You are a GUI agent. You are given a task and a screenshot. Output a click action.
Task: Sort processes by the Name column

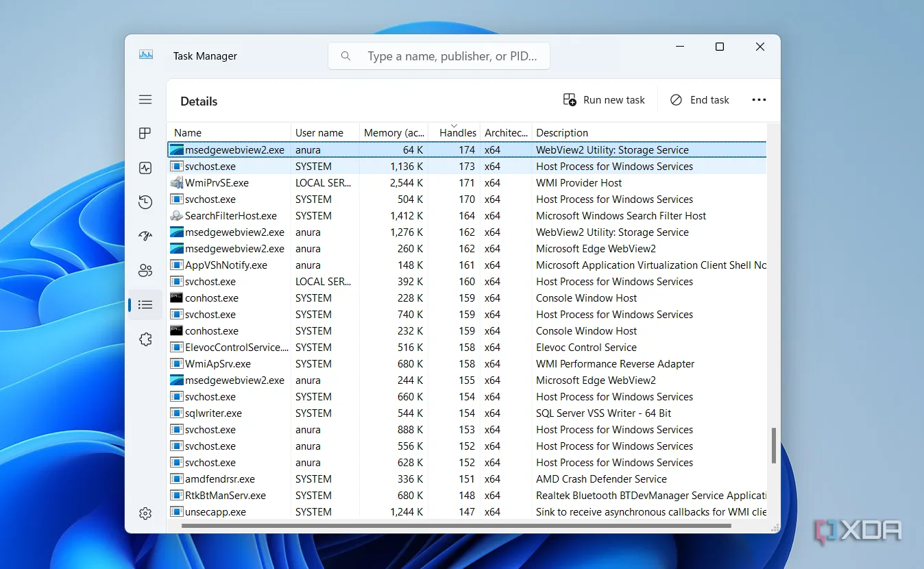click(188, 133)
